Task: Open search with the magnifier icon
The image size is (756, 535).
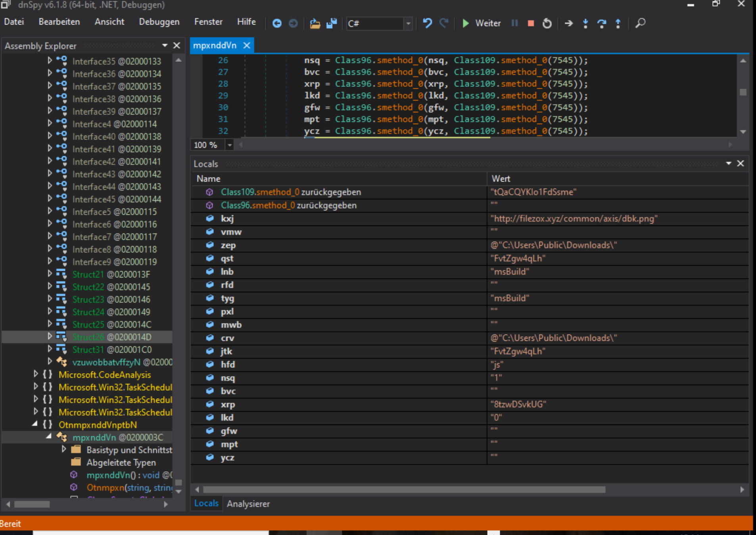Action: [640, 23]
